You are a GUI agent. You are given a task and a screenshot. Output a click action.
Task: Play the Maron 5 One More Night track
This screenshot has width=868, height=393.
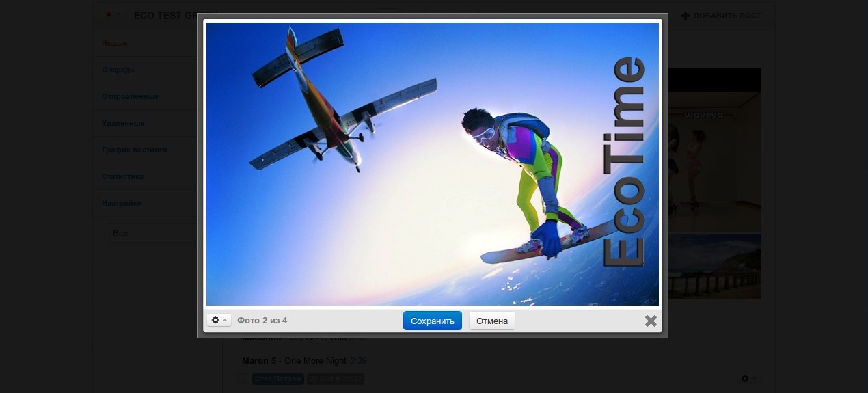pos(294,360)
